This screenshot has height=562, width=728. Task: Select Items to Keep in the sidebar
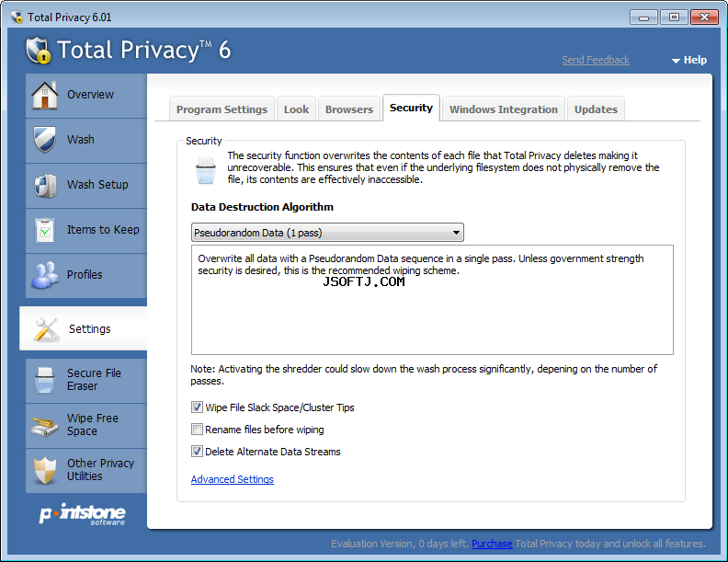point(103,229)
